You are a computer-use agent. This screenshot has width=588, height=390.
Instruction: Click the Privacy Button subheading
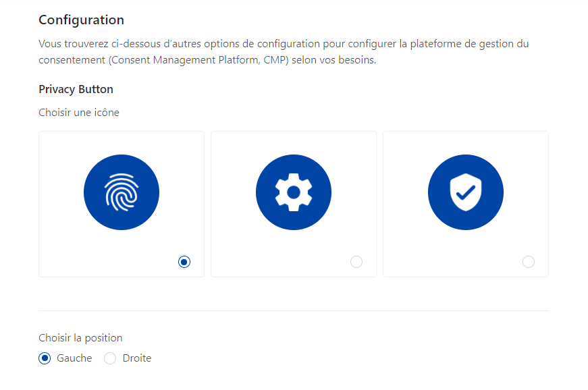tap(76, 89)
